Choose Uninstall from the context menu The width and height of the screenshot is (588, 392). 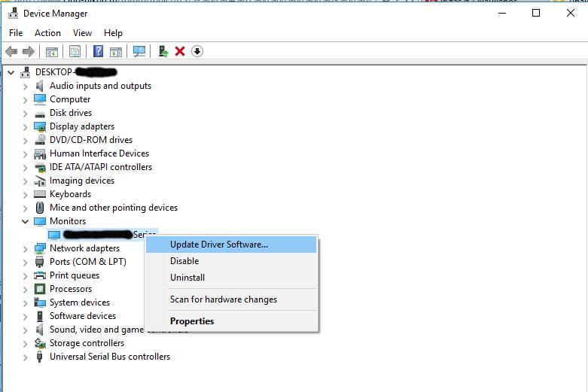[231, 278]
